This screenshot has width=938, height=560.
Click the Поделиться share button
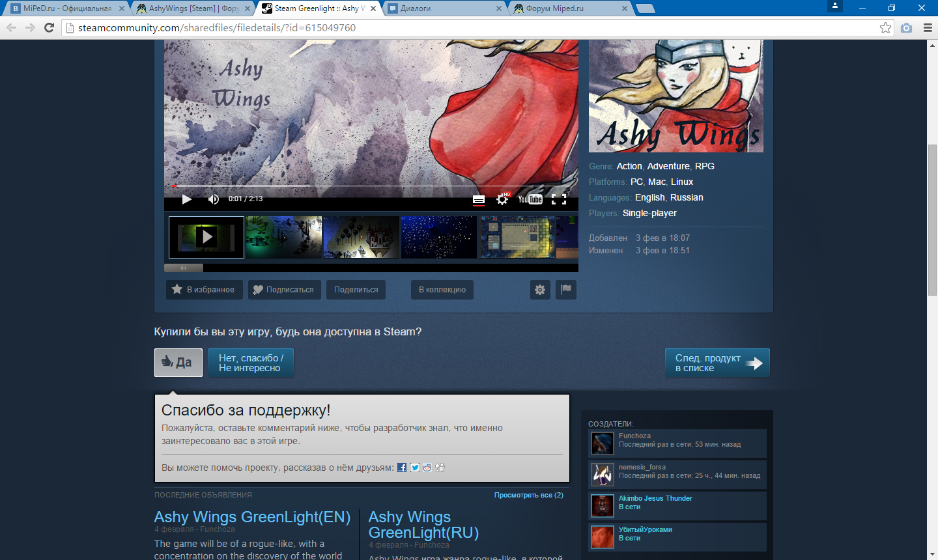(x=356, y=290)
